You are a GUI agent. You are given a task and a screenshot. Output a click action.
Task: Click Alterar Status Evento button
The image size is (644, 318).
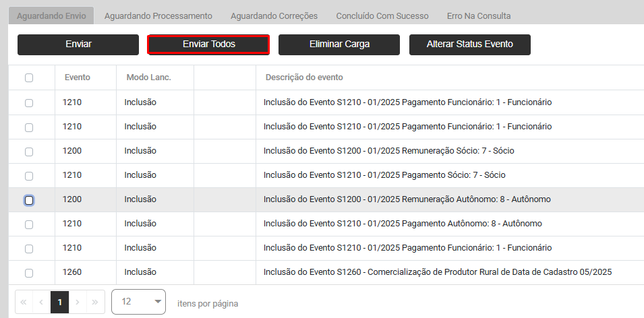point(470,44)
